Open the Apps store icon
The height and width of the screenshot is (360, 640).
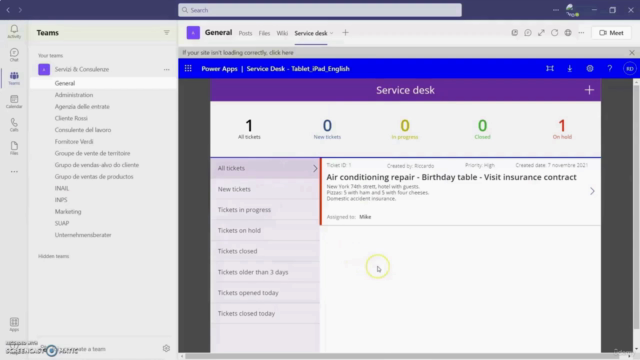tap(14, 324)
